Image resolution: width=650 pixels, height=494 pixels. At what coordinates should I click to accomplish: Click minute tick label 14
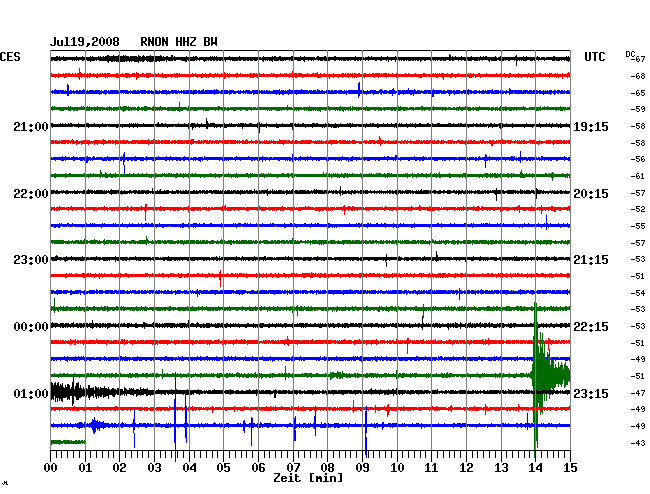click(535, 468)
